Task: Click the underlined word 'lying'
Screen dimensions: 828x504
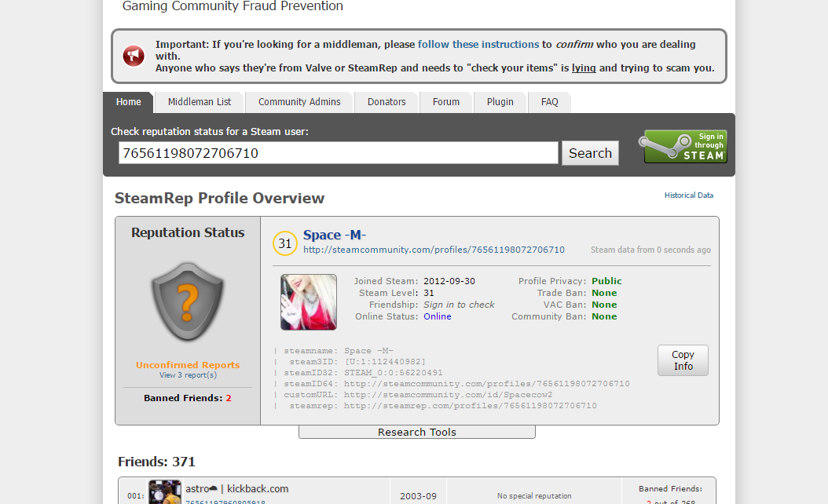Action: coord(584,68)
